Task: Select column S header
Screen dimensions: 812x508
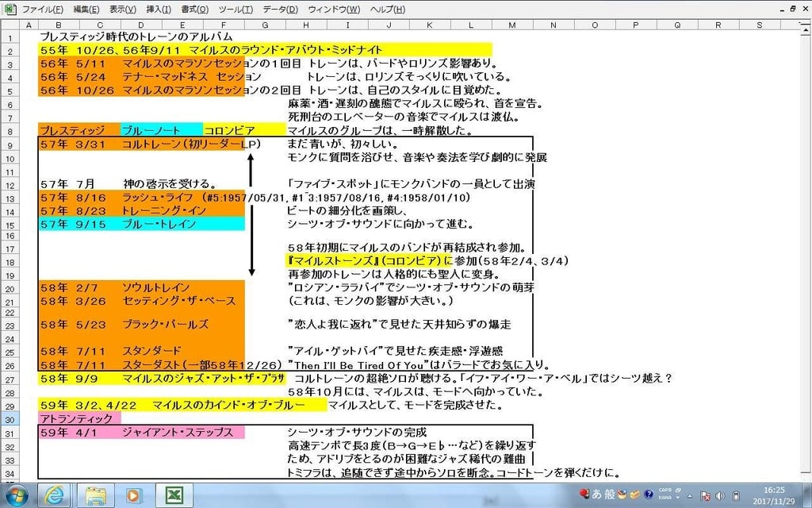Action: click(x=759, y=25)
